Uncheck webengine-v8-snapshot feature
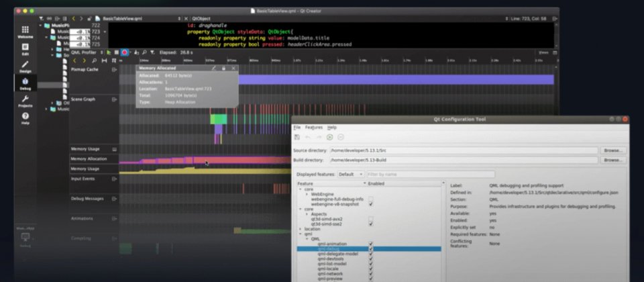The width and height of the screenshot is (644, 282). 371,204
